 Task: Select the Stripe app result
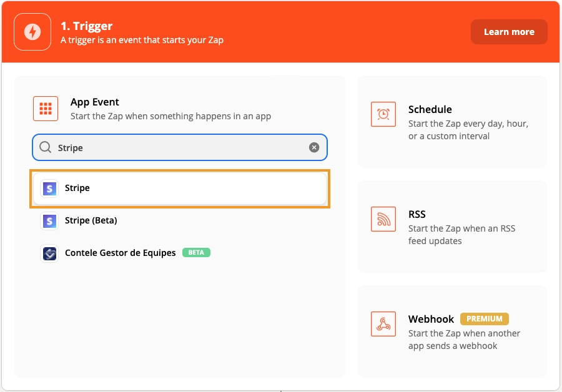pos(180,189)
